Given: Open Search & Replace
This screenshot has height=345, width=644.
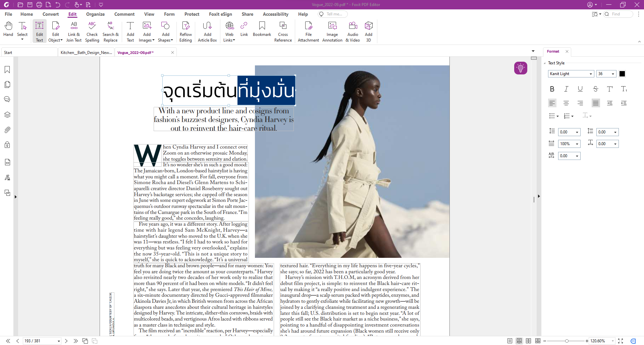Looking at the screenshot, I should coord(111,30).
